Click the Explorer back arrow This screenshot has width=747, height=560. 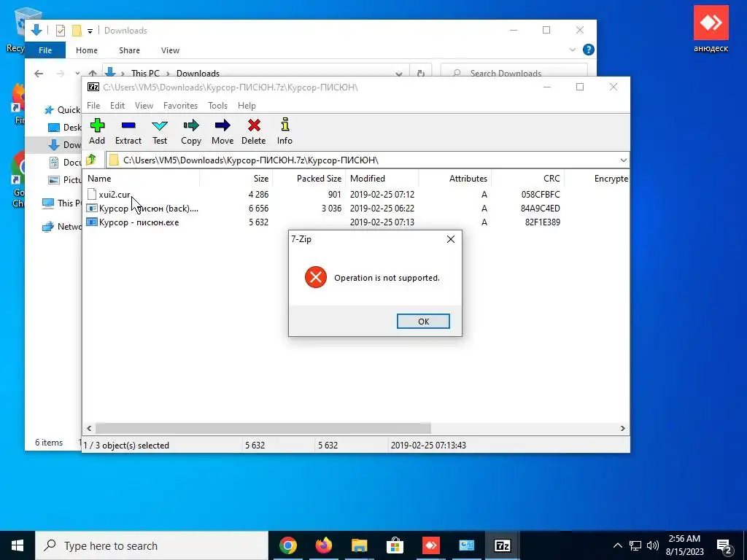pos(39,74)
